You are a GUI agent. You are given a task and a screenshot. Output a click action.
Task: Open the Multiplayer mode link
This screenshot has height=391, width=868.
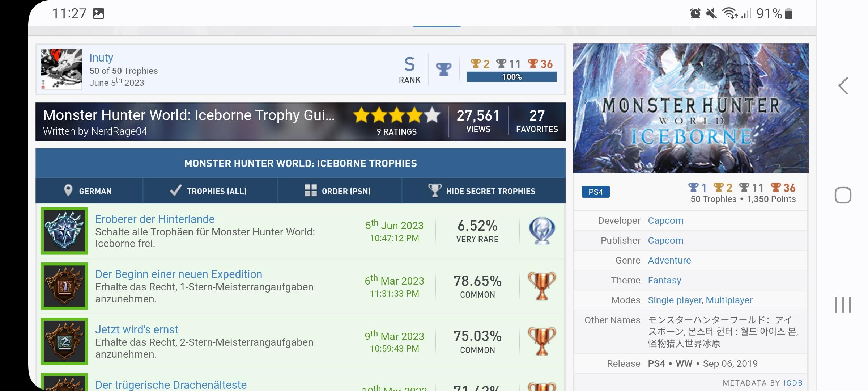[729, 300]
